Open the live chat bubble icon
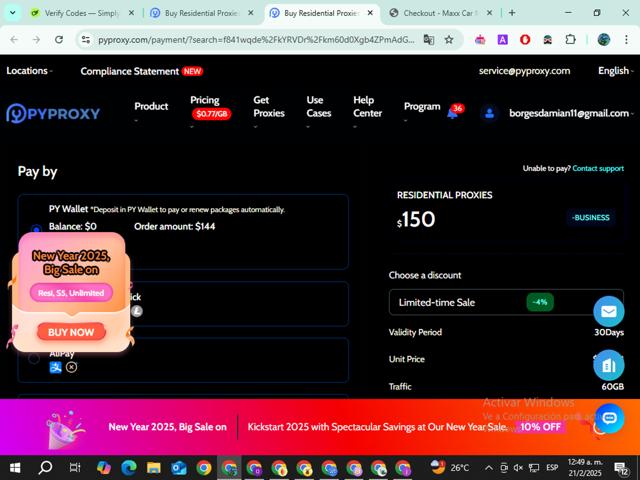Screen dimensions: 640x480 coord(609,418)
